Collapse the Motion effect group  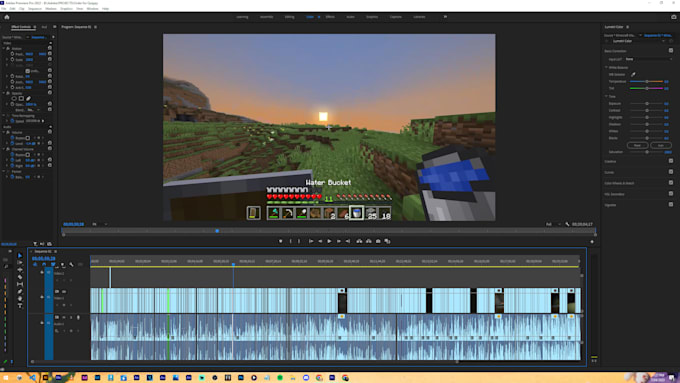pyautogui.click(x=3, y=49)
